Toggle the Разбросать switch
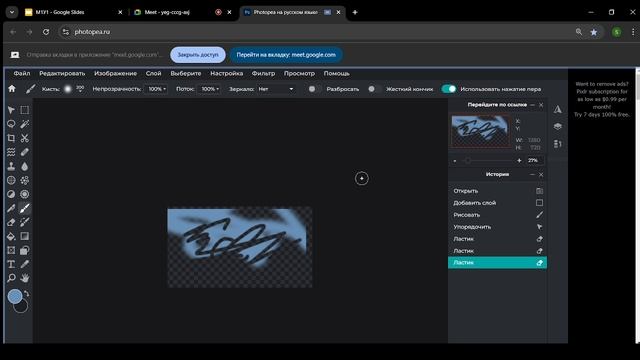This screenshot has width=640, height=360. coord(313,89)
